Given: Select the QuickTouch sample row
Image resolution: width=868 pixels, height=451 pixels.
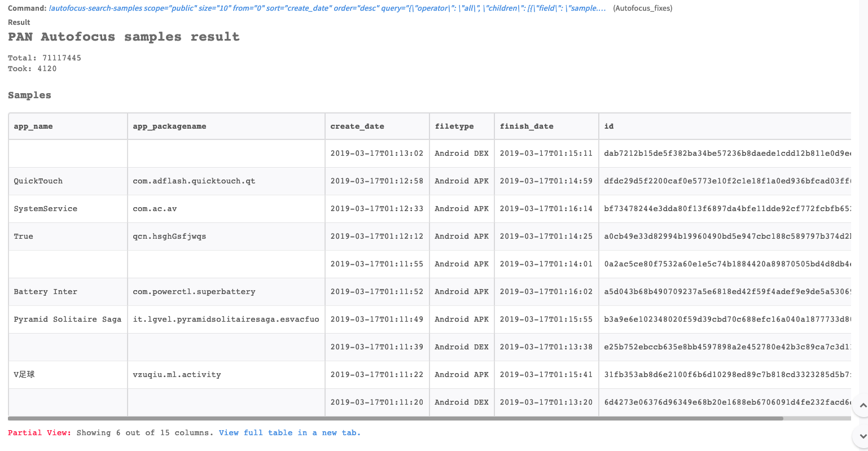Looking at the screenshot, I should pyautogui.click(x=38, y=181).
